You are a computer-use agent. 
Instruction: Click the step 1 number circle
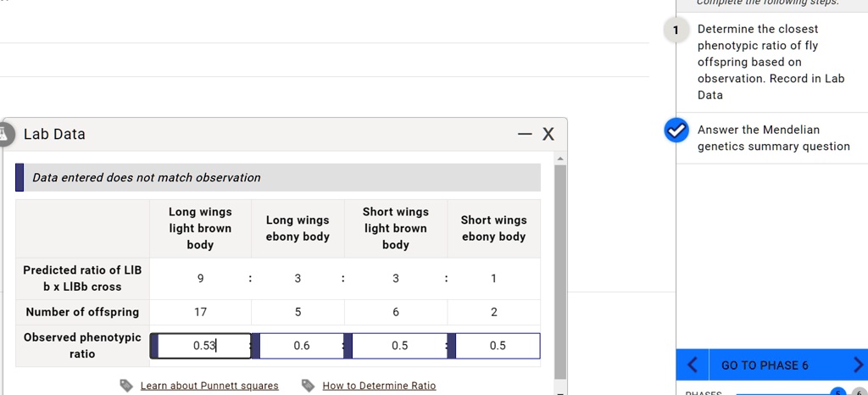(x=676, y=30)
